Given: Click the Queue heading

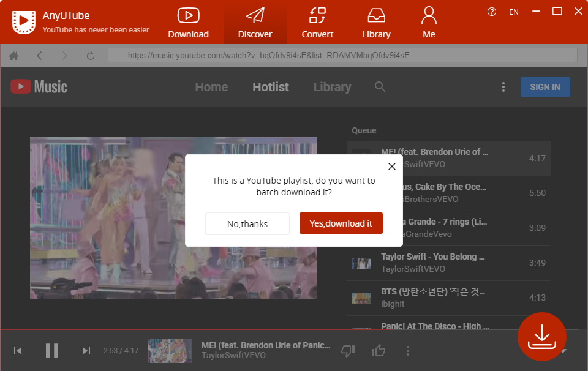Looking at the screenshot, I should click(364, 130).
